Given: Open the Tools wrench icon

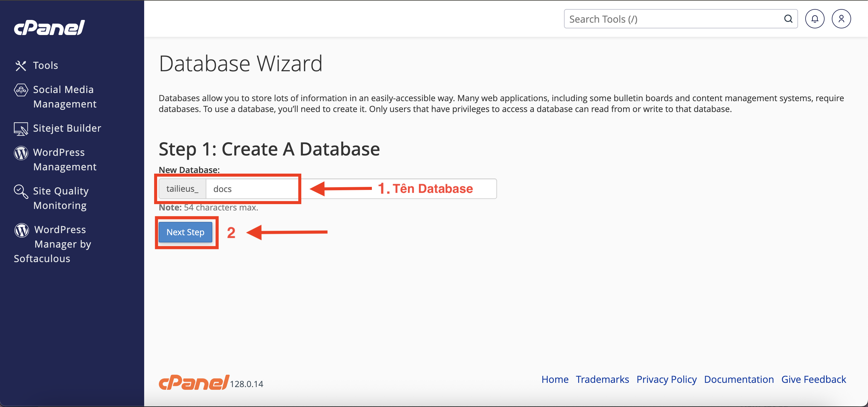Looking at the screenshot, I should tap(21, 66).
